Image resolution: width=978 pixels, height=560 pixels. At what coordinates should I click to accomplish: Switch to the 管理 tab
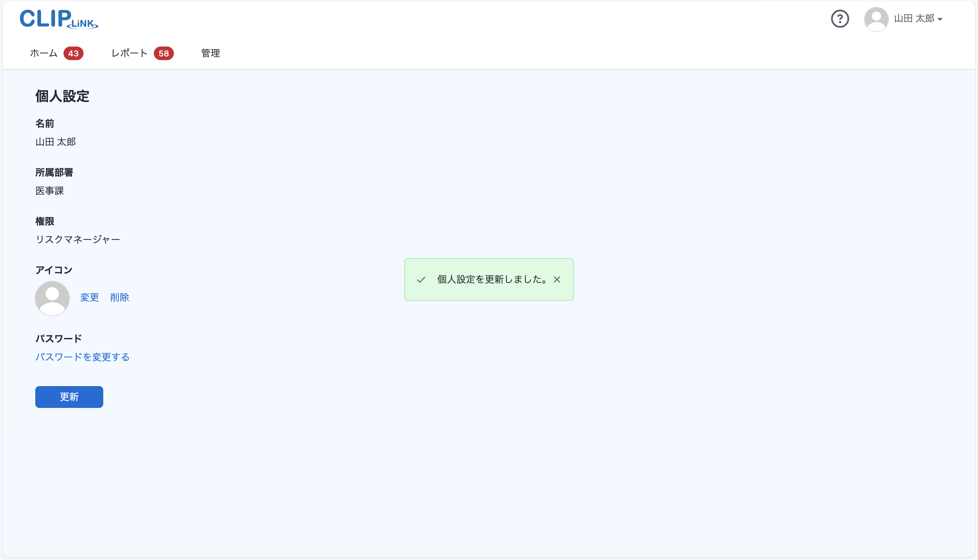(210, 53)
